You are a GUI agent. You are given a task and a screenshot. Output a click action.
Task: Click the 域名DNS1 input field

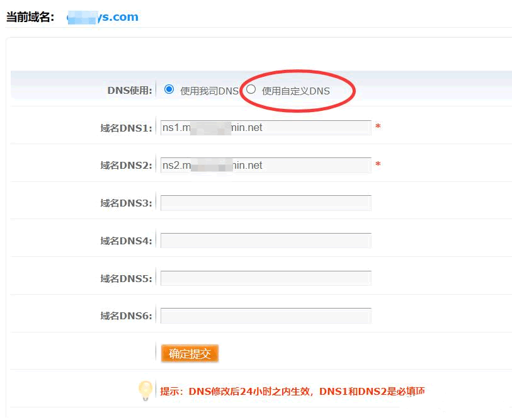265,128
